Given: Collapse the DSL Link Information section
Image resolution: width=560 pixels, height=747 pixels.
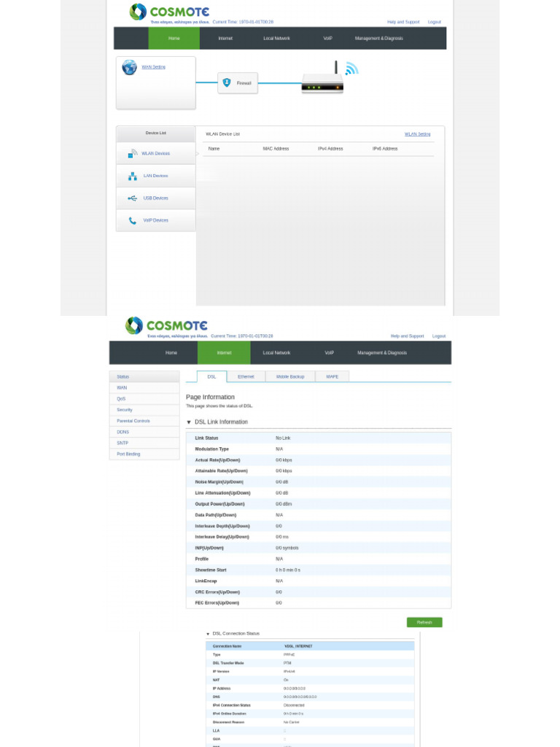Looking at the screenshot, I should click(x=189, y=422).
